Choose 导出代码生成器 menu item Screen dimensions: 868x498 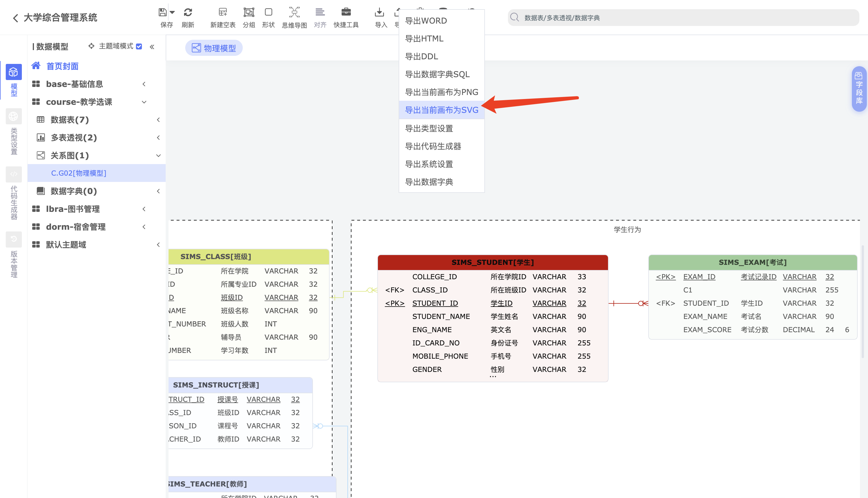[441, 146]
